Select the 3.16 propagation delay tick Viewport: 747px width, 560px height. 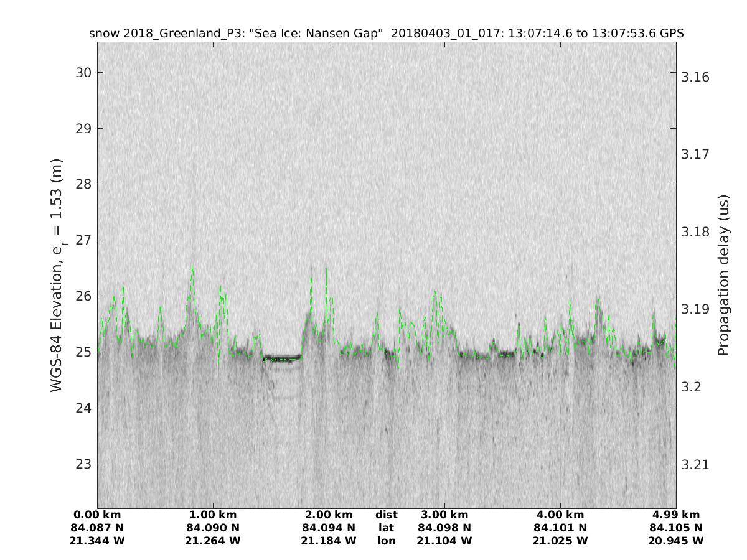[696, 77]
